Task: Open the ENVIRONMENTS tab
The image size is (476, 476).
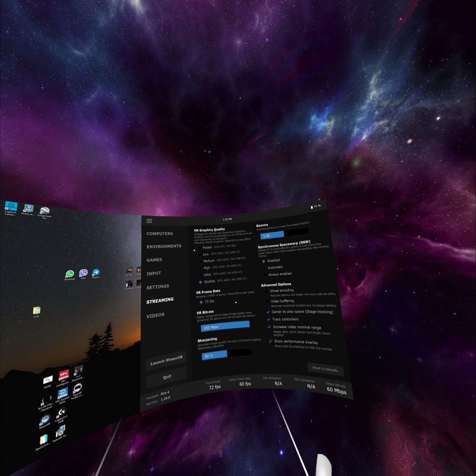Action: (x=164, y=246)
